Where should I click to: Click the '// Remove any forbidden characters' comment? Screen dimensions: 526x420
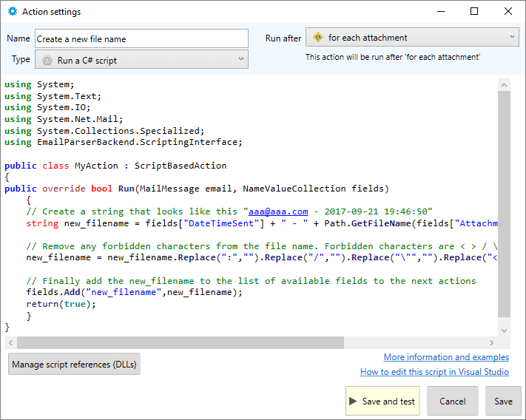(x=262, y=246)
